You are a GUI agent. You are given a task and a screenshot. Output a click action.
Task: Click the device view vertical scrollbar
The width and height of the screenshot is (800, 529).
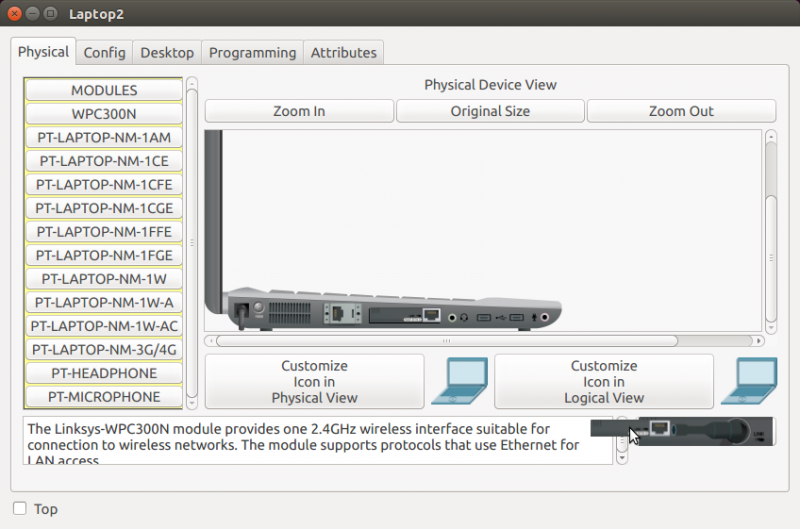click(x=770, y=230)
